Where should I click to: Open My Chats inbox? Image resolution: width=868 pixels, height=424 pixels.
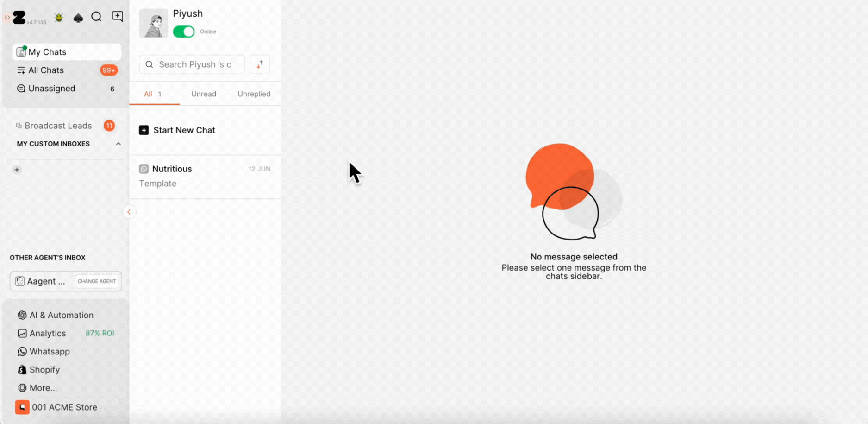[67, 52]
